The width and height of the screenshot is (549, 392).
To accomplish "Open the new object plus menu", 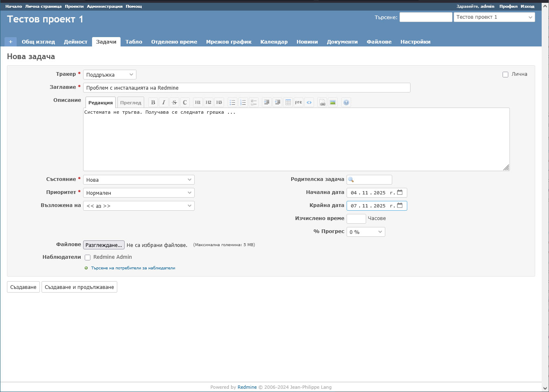I will coord(11,42).
